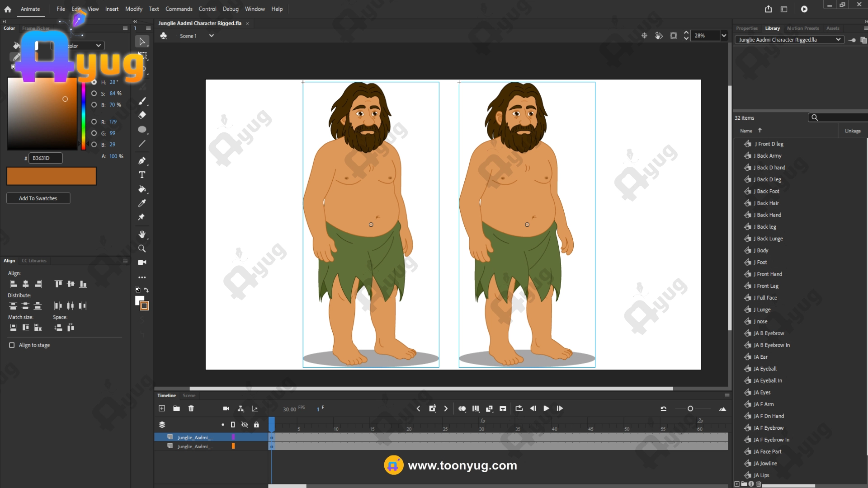Select the Text tool
868x488 pixels.
click(142, 175)
